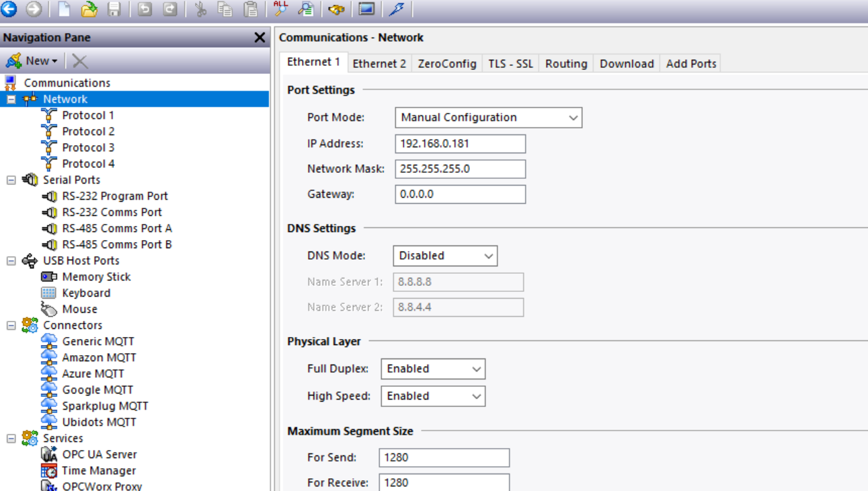Switch to the Ethernet 2 tab
Image resolution: width=868 pixels, height=491 pixels.
(x=379, y=63)
